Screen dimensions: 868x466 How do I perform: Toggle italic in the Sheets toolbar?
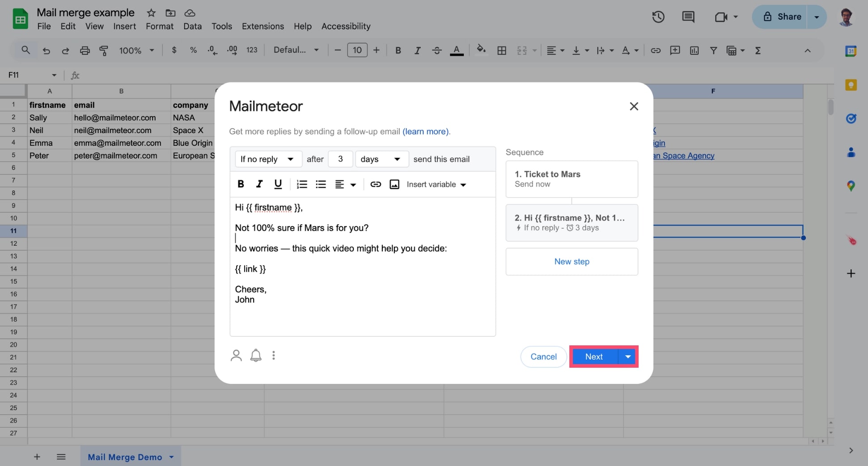(417, 50)
